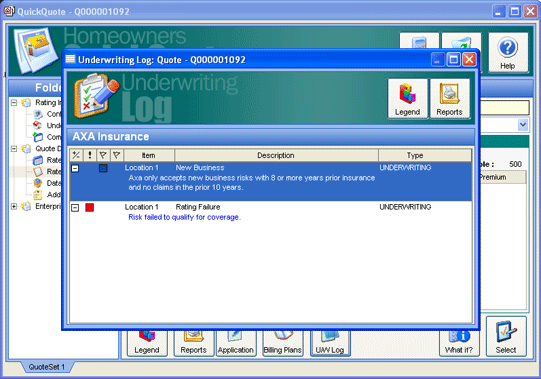This screenshot has width=541, height=379.
Task: Minimize the QuickQuote main window
Action: click(499, 11)
